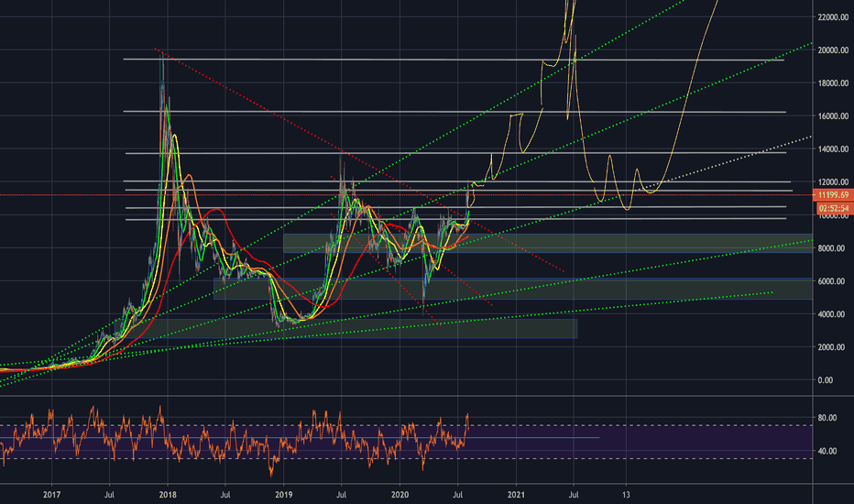Click the 22000.00 price axis label
Image resolution: width=854 pixels, height=504 pixels.
[x=833, y=17]
